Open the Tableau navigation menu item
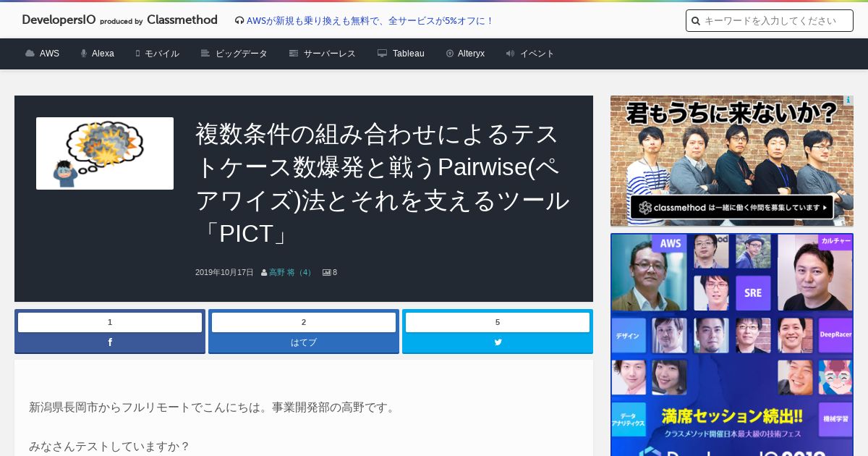 tap(409, 54)
